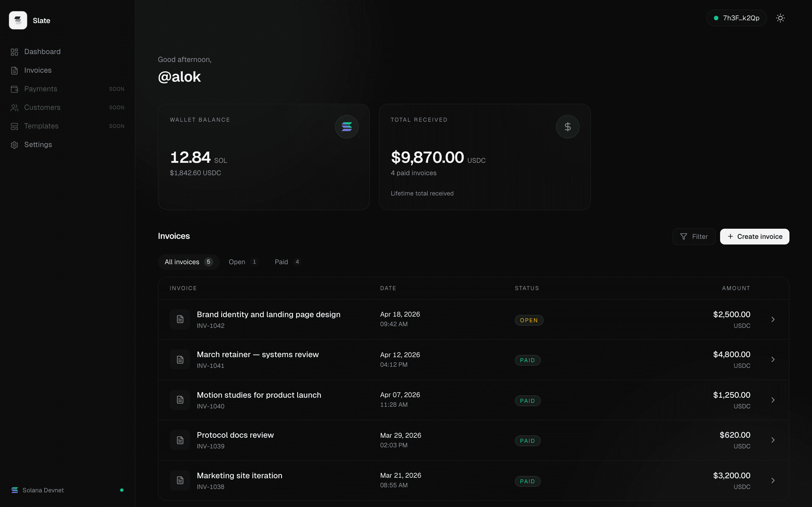Open the Invoices section via its sidebar icon
812x507 pixels.
click(x=14, y=70)
